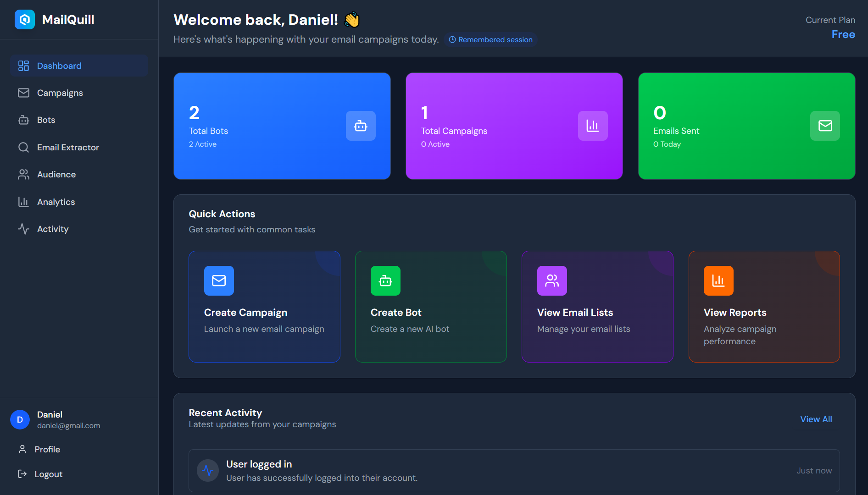Viewport: 868px width, 495px height.
Task: Click 'Manage your email lists' description
Action: click(584, 329)
